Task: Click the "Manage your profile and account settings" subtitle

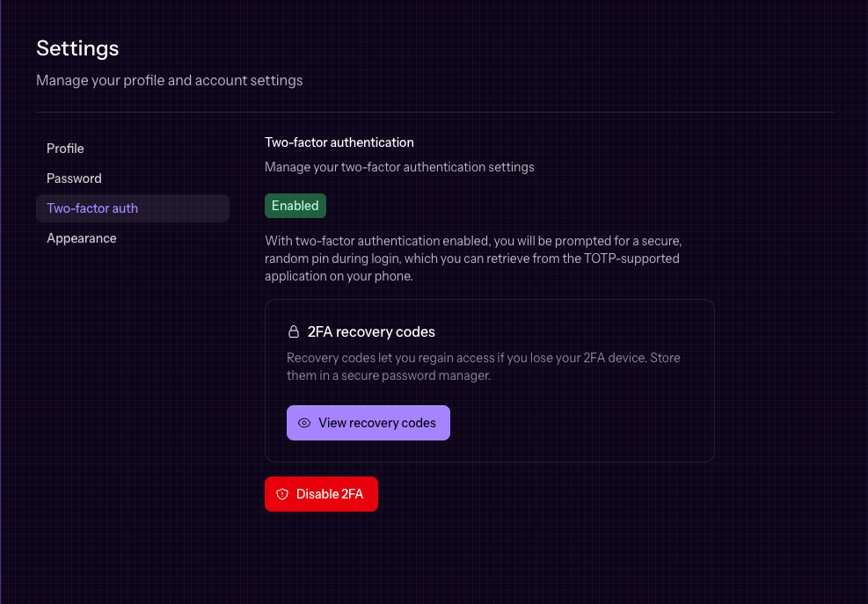Action: [170, 81]
